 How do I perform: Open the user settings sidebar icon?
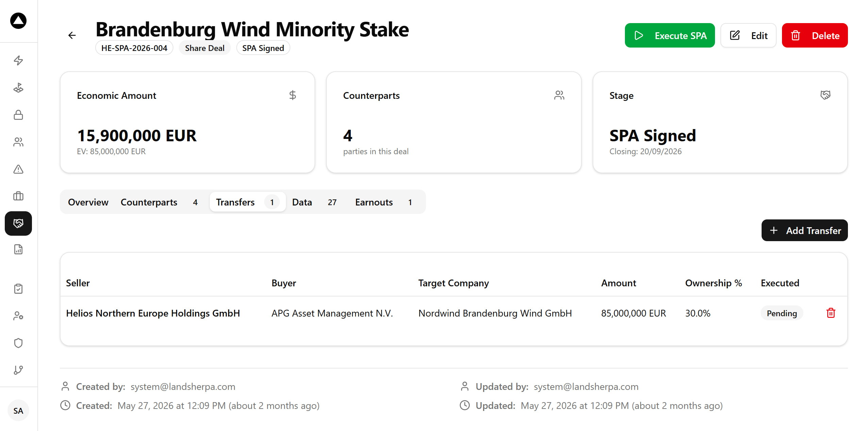pos(18,316)
